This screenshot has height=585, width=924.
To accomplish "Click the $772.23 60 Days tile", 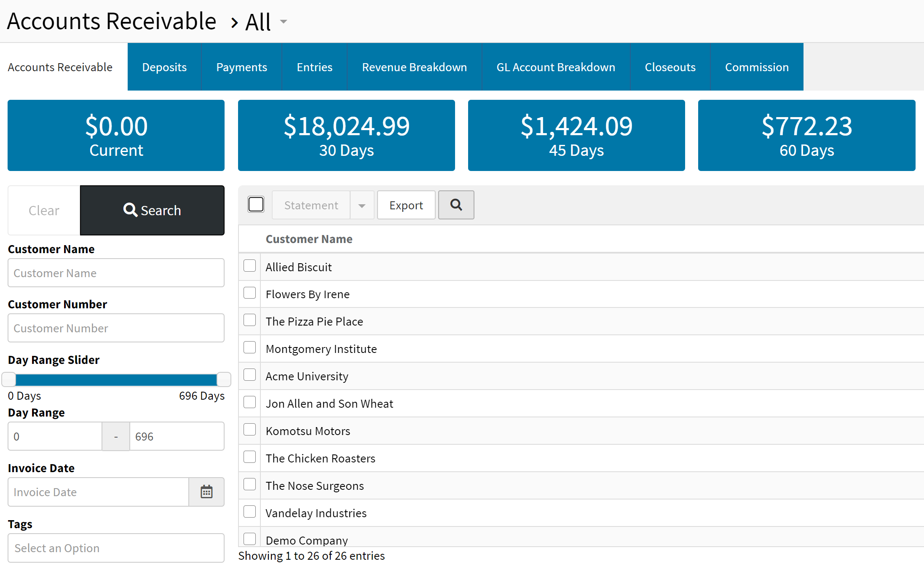I will (x=806, y=135).
